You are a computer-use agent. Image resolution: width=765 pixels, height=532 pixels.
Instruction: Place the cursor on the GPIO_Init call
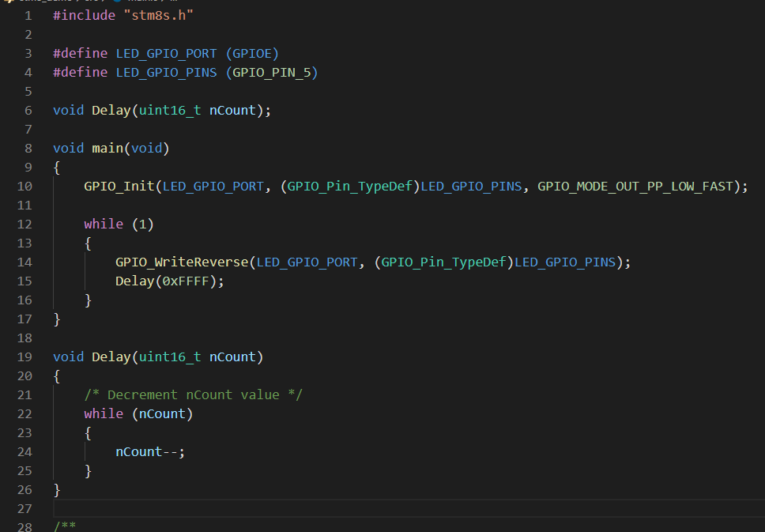tap(115, 186)
